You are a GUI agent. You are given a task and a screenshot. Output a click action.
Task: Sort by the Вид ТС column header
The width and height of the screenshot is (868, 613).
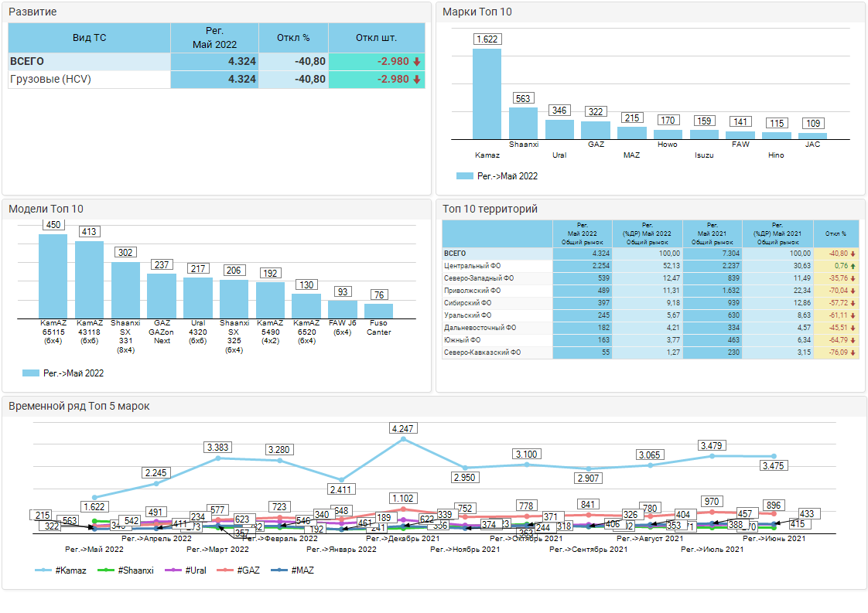[89, 38]
